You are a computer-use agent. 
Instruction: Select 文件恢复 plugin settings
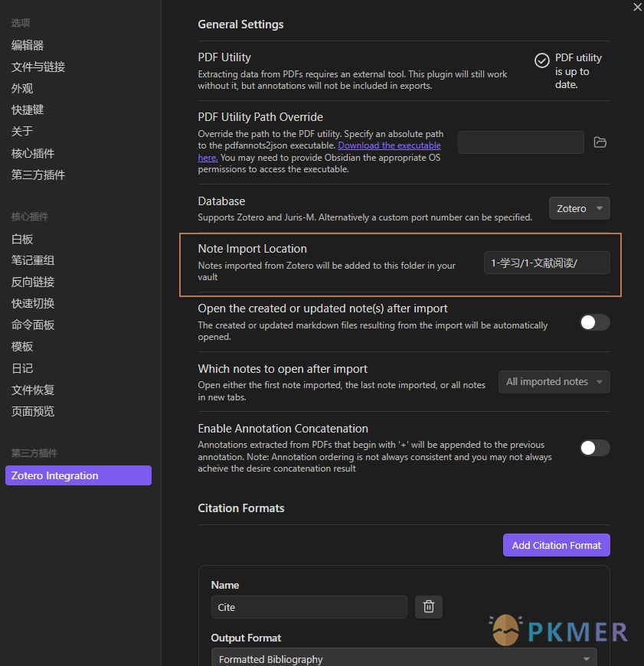tap(33, 390)
